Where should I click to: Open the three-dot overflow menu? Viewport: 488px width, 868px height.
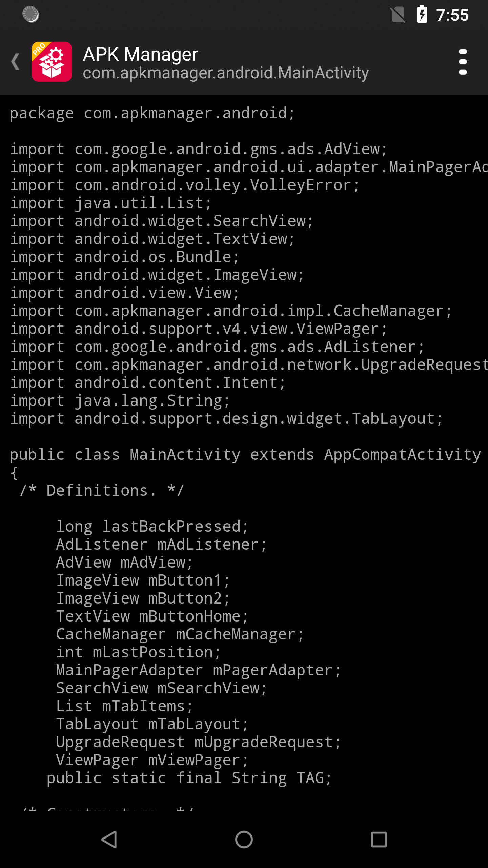[x=463, y=62]
